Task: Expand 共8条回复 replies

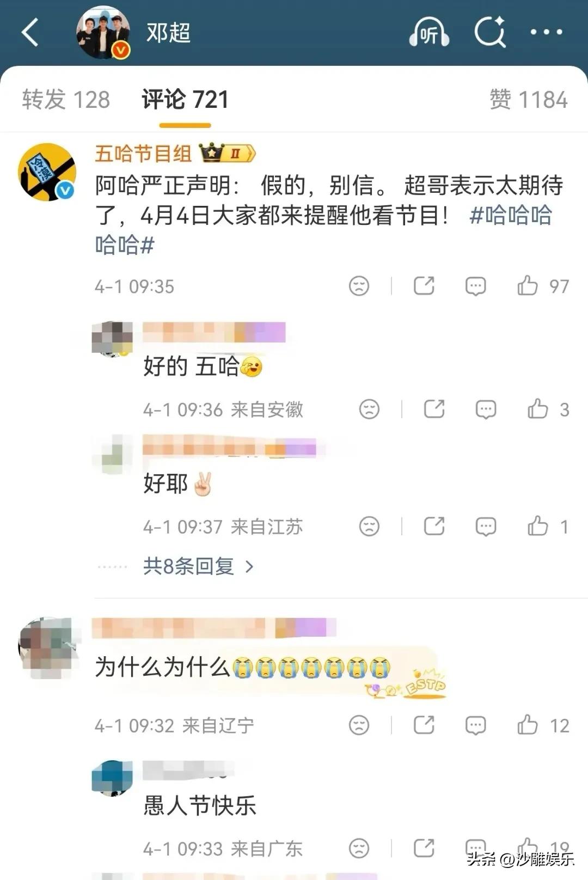Action: (x=199, y=566)
